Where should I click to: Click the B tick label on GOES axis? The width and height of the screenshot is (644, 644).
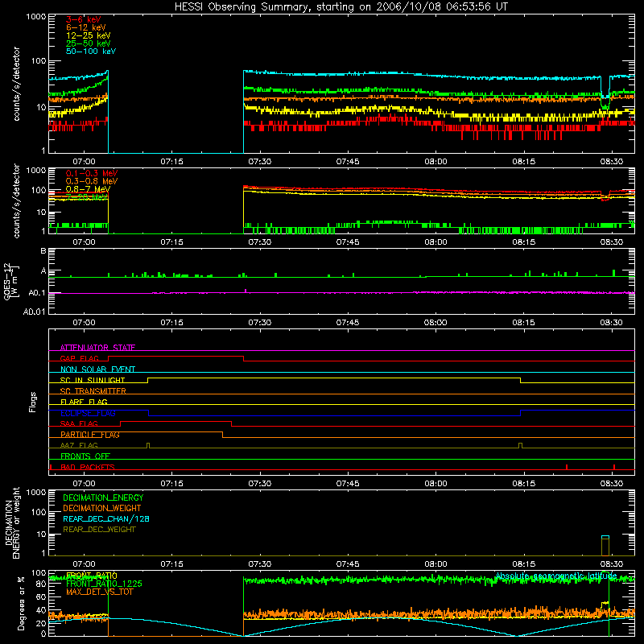click(43, 251)
